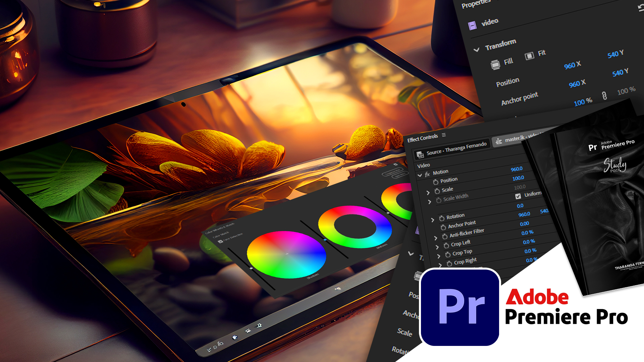Image resolution: width=644 pixels, height=362 pixels.
Task: Click the Position 960.0 value field
Action: (517, 169)
